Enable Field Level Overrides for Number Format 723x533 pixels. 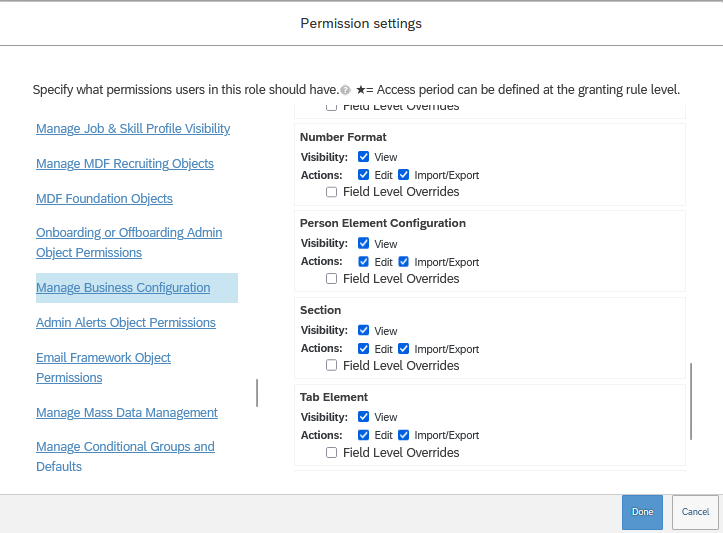click(x=332, y=192)
